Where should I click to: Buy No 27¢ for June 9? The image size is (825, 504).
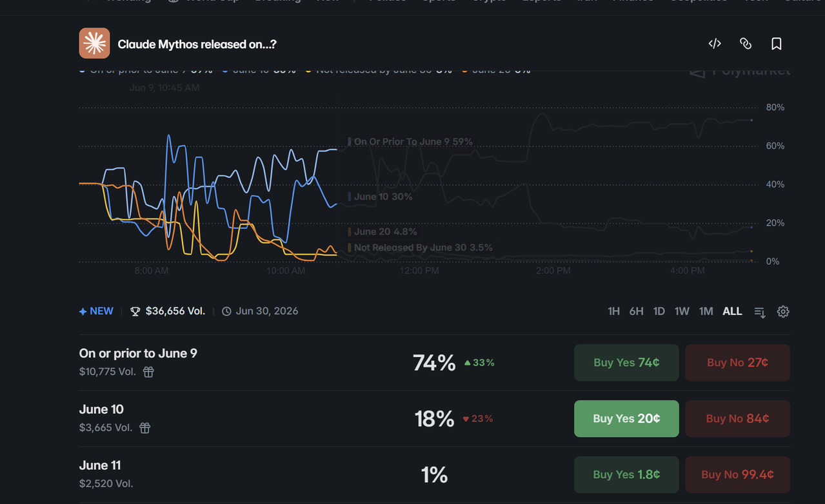tap(737, 362)
